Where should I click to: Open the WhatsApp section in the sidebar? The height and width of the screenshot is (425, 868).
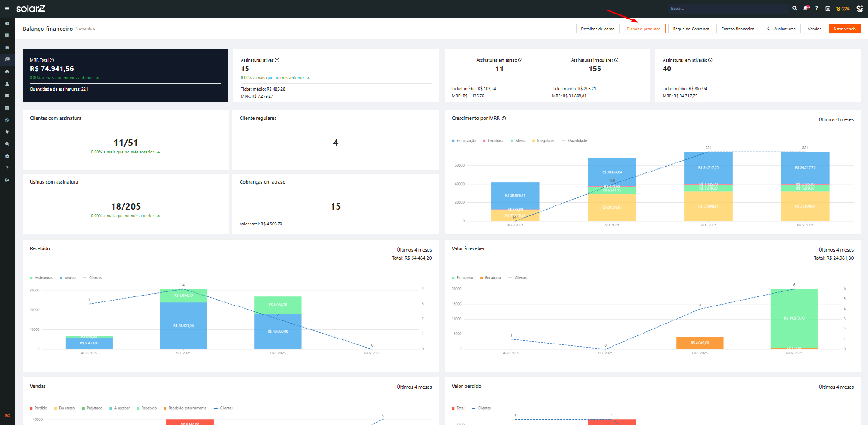point(7,120)
